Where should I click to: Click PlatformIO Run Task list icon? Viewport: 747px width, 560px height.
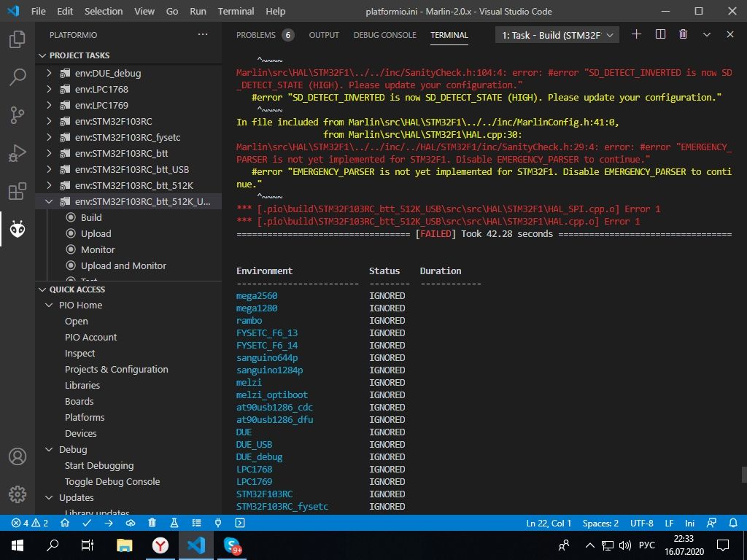[196, 523]
